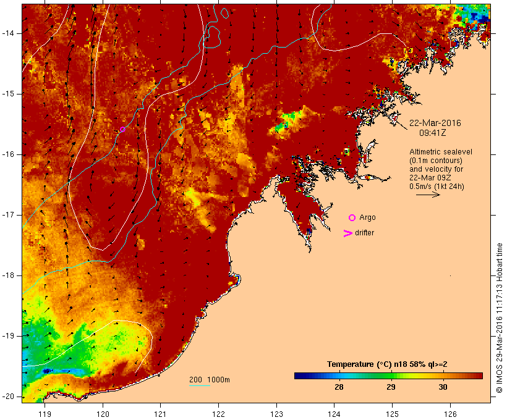
Task: Click the longitude label 124
Action: 334,414
